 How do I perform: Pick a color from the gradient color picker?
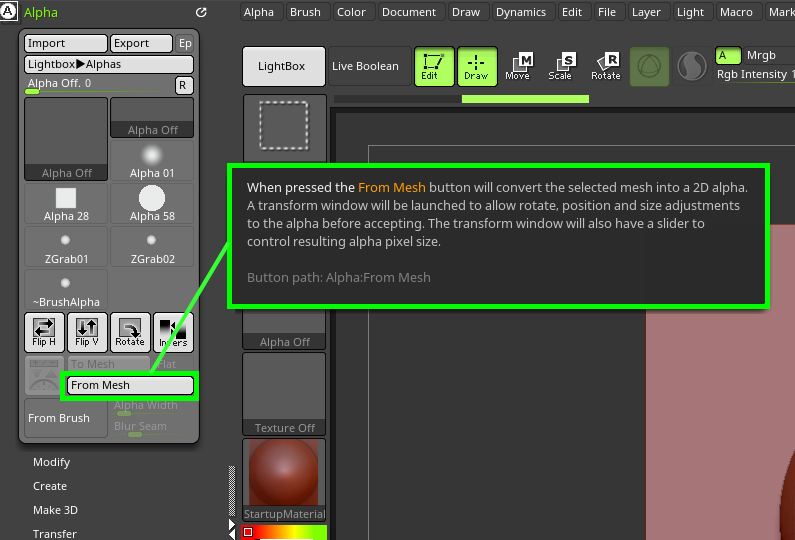point(284,532)
